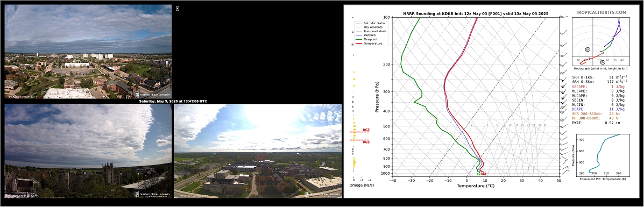
Task: Open the bottom-middle sunny webcam image
Action: point(258,151)
